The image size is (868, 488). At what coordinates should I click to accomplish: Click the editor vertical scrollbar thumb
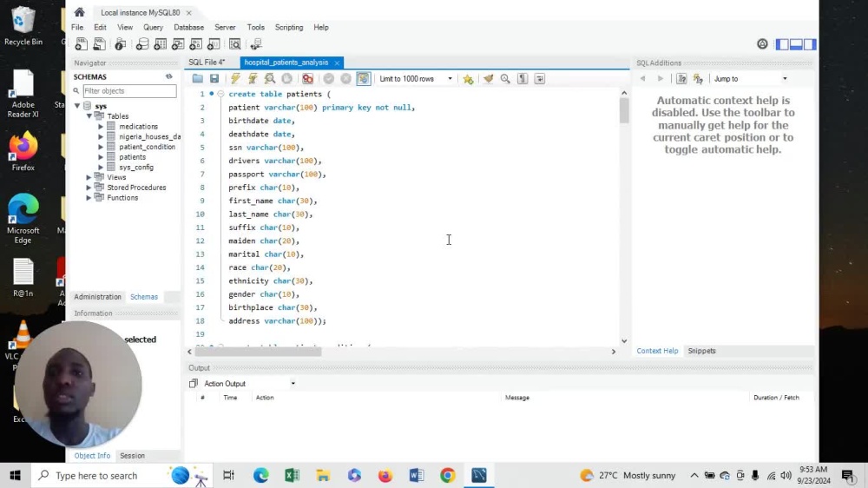tap(624, 111)
